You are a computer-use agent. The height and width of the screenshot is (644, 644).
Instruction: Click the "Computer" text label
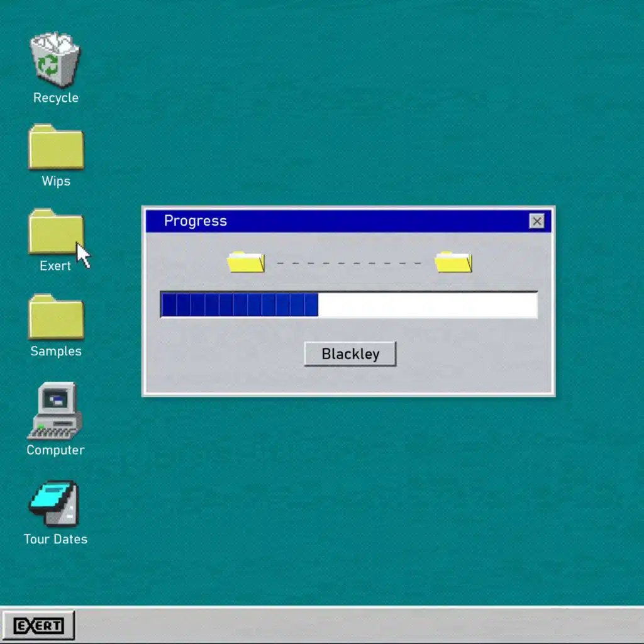pos(55,450)
